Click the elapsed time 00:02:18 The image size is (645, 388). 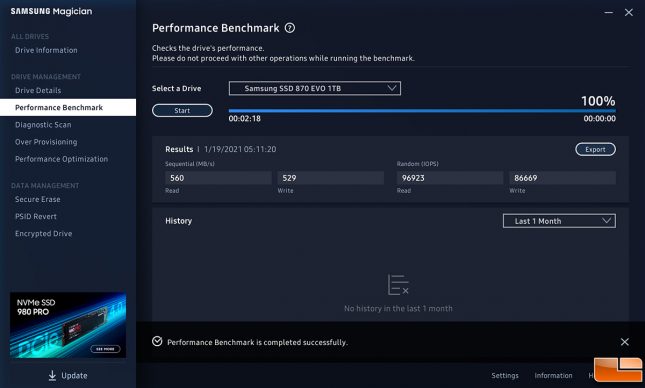tap(245, 118)
